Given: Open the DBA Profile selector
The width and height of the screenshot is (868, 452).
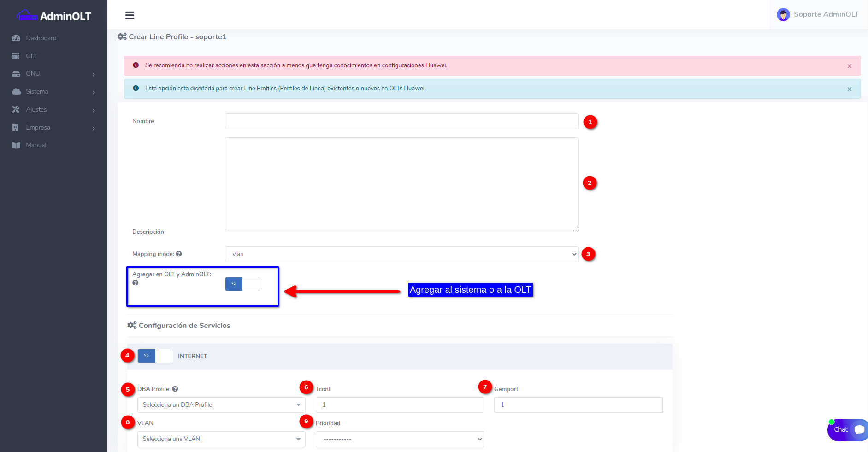Looking at the screenshot, I should [x=221, y=405].
